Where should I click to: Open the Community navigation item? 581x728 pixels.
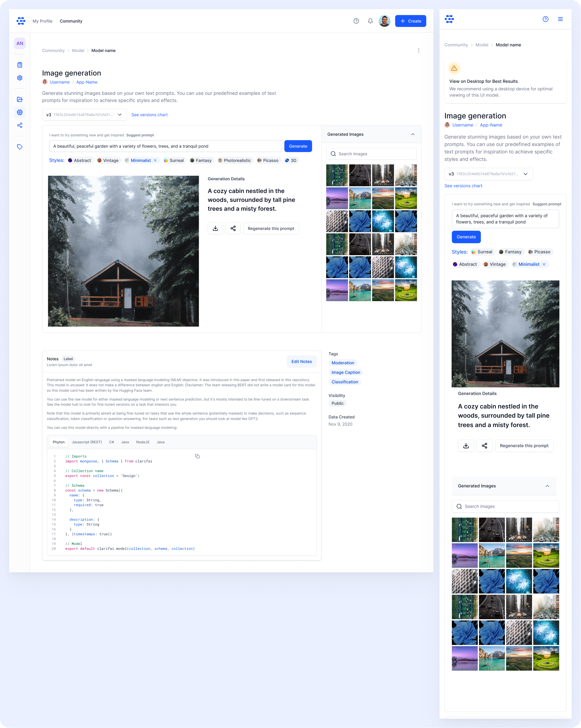point(71,21)
